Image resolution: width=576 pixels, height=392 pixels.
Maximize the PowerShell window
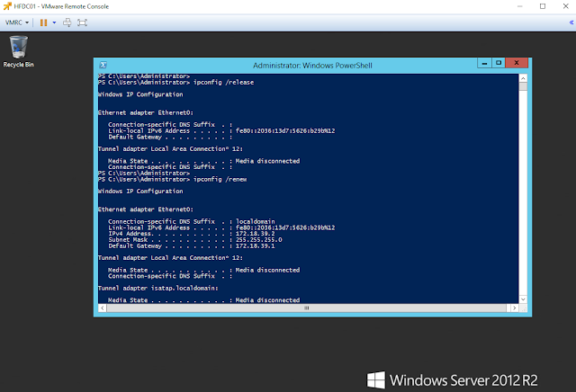[498, 63]
